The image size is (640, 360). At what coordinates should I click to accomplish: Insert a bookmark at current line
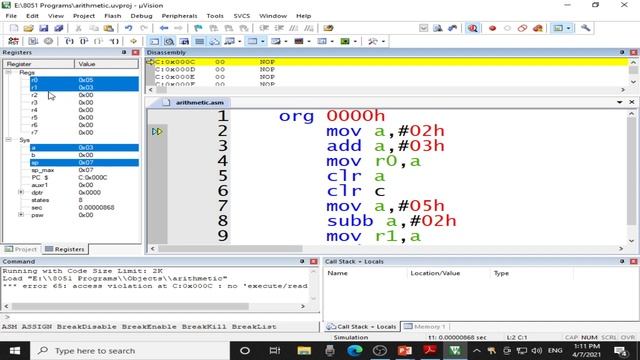tap(198, 28)
